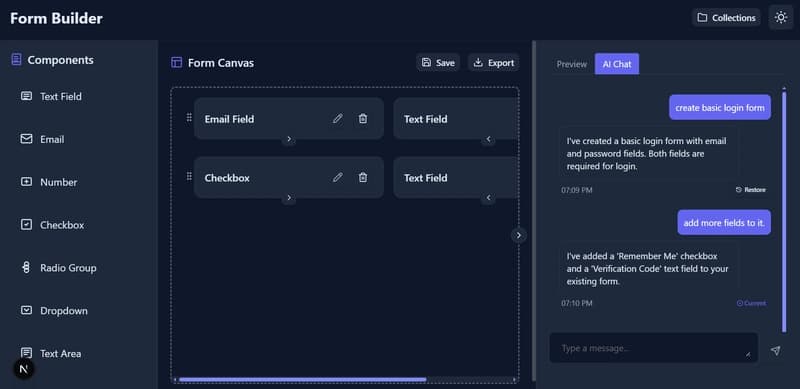Select the second-row Text Field card
The height and width of the screenshot is (389, 800).
[456, 178]
